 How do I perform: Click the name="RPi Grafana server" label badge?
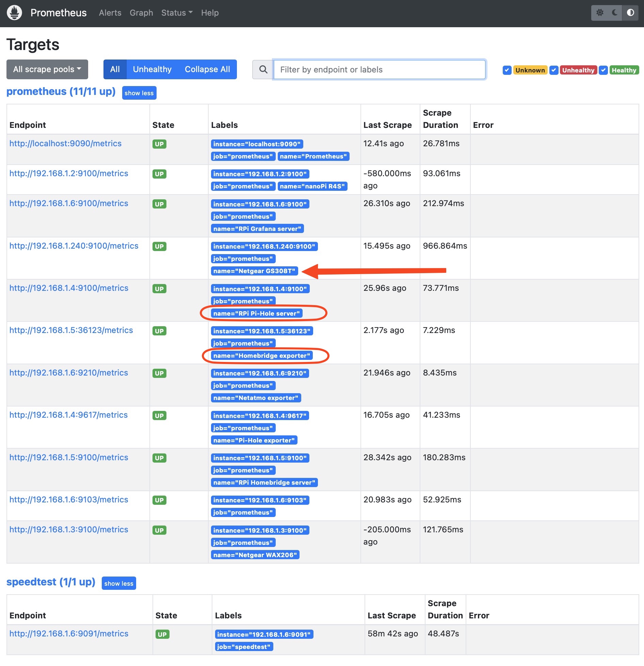[x=257, y=229]
